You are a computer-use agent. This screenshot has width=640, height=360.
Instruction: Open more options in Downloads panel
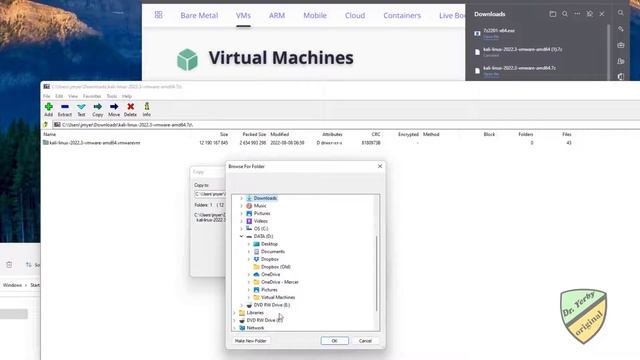click(577, 14)
